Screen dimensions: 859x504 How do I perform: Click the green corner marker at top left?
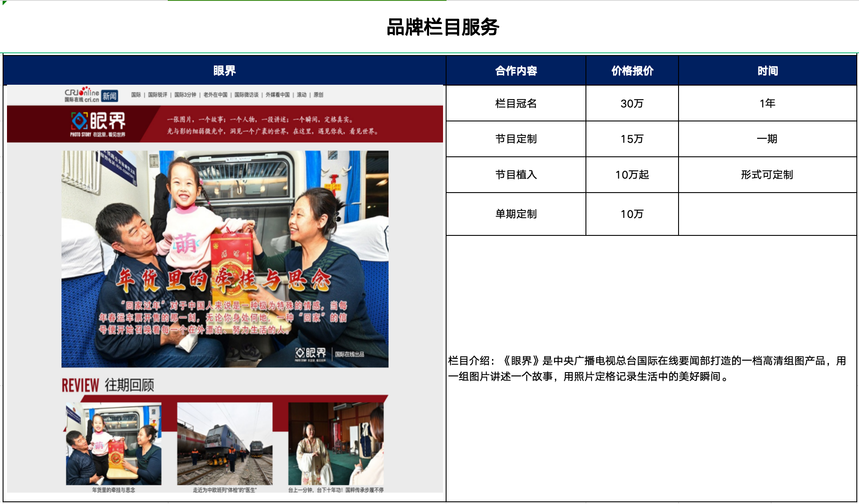click(x=3, y=3)
